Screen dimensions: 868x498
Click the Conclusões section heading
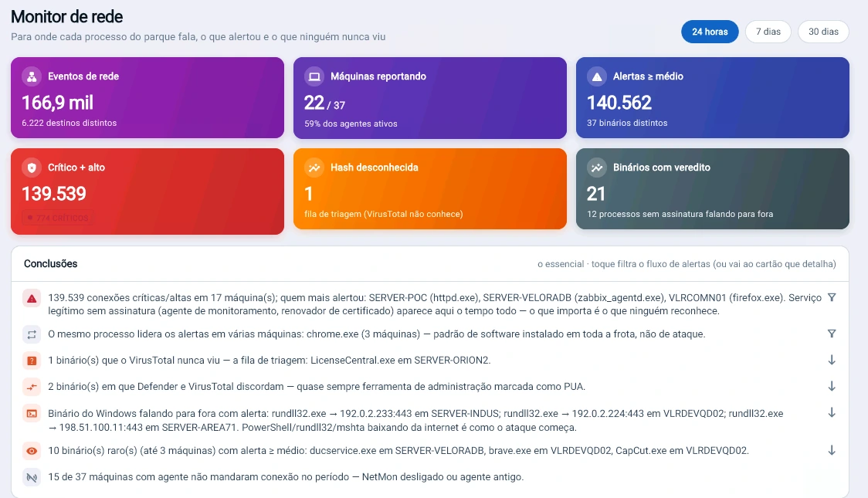click(50, 264)
